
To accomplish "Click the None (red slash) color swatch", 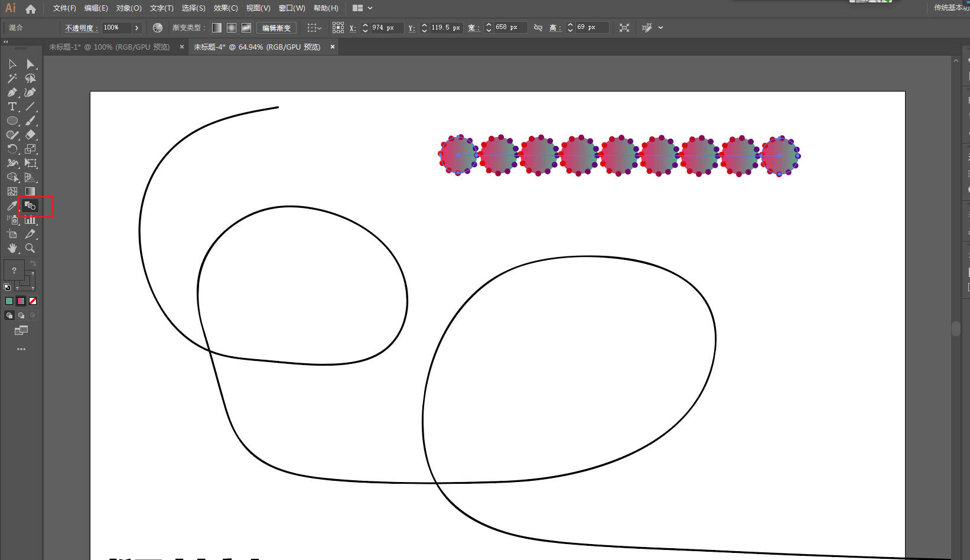I will (x=33, y=301).
